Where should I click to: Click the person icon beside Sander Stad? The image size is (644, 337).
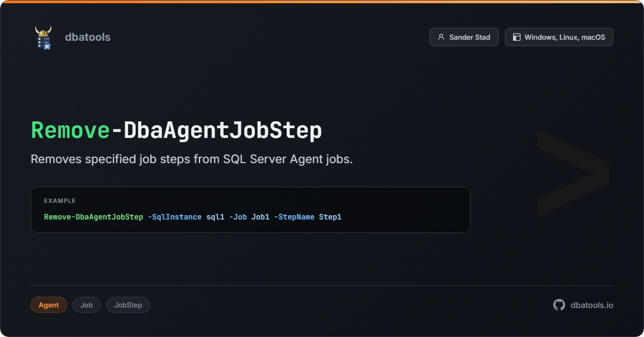point(441,37)
